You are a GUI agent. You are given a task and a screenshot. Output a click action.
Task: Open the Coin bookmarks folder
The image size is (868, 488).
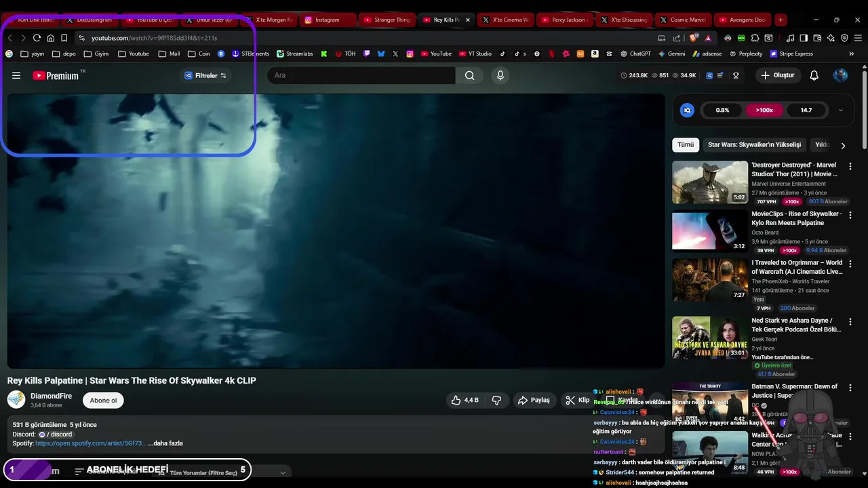tap(199, 54)
